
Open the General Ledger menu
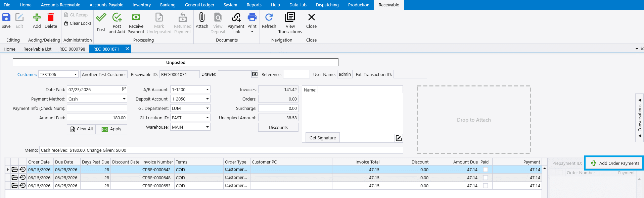[x=199, y=5]
